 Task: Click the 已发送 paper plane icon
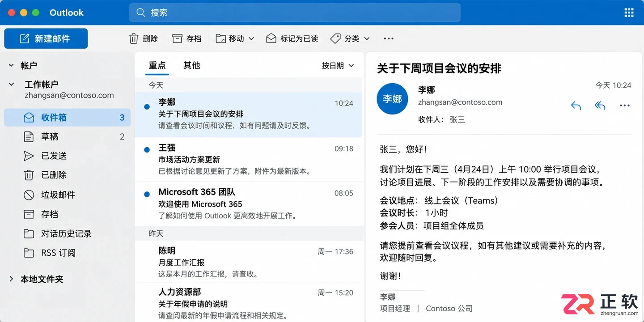tap(29, 156)
